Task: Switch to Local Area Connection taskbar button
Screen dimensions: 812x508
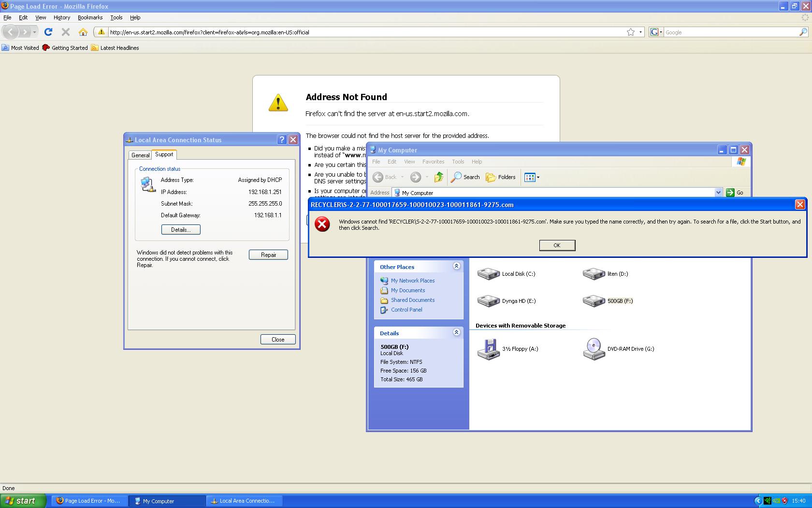Action: 244,501
